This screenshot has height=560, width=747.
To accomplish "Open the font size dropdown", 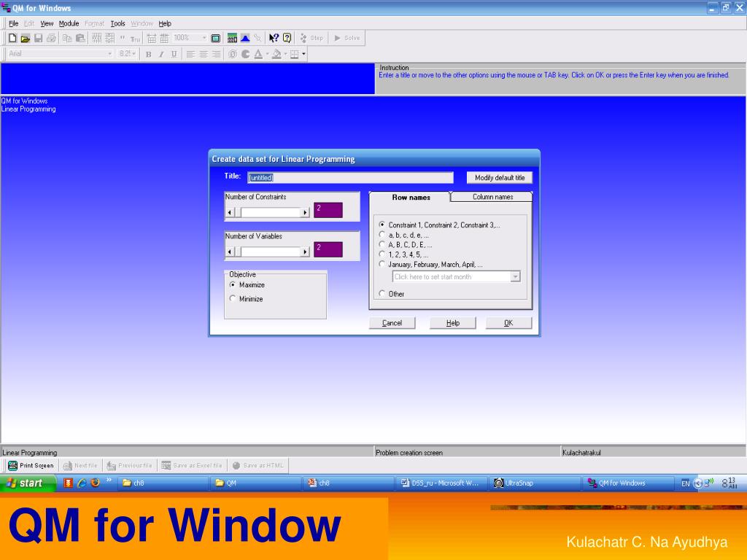I will (x=134, y=54).
